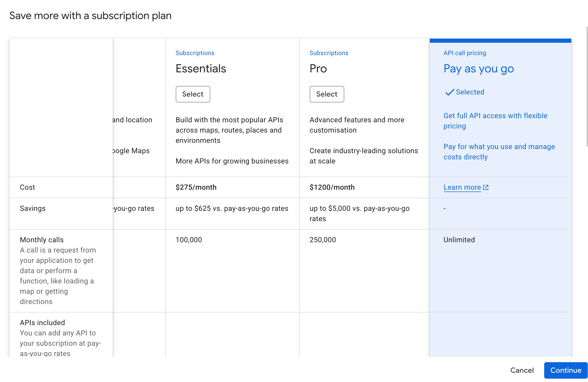Click the $275/month cost cell

[x=196, y=187]
